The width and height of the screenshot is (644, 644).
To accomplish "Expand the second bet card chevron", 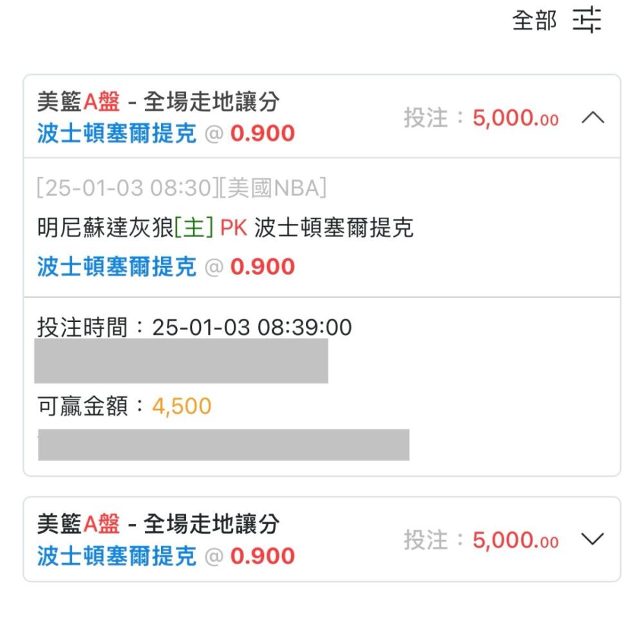I will (592, 539).
